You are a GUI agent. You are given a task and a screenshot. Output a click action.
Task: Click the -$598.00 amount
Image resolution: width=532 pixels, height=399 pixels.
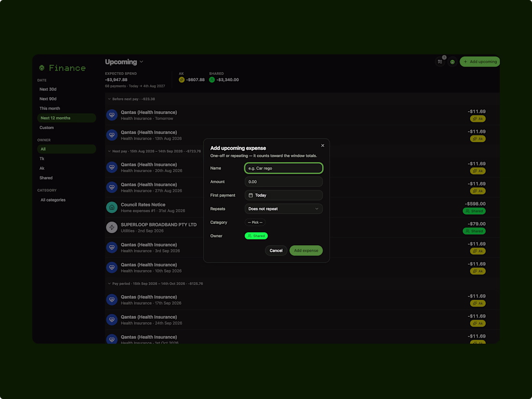point(475,204)
